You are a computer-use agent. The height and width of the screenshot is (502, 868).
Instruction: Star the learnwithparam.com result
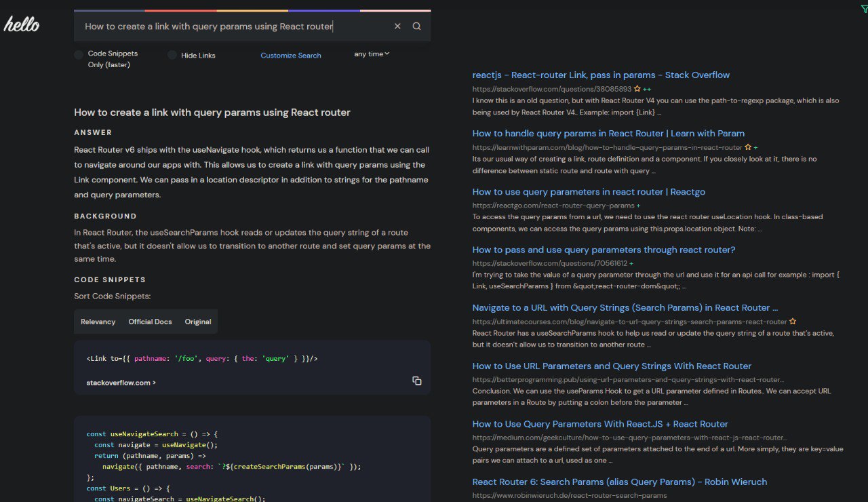748,147
